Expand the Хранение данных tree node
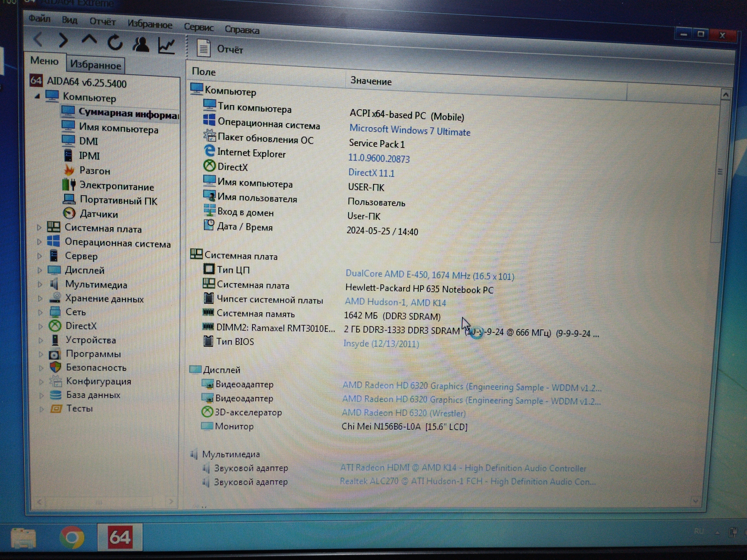Image resolution: width=747 pixels, height=560 pixels. coord(40,298)
